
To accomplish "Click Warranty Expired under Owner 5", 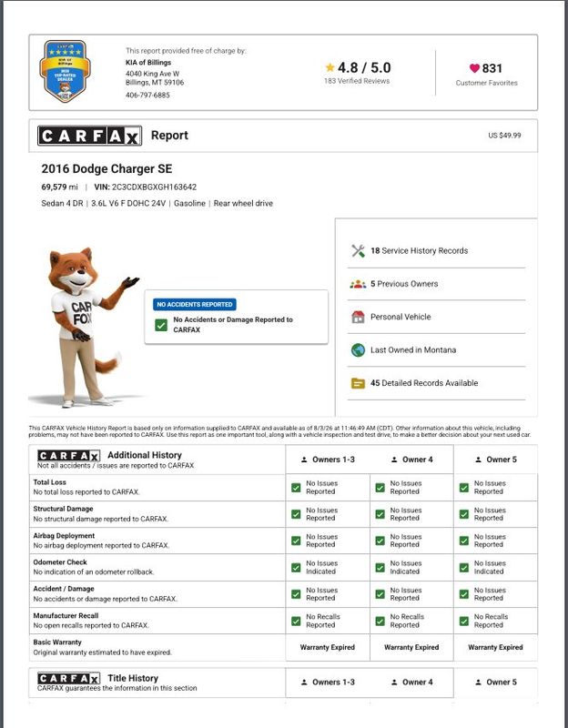I will (x=495, y=647).
